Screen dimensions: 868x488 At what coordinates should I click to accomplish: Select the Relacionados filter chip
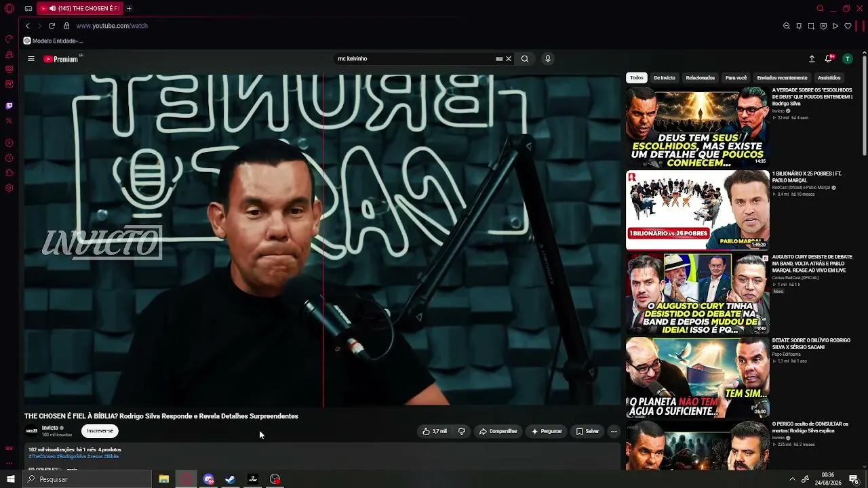click(x=701, y=78)
